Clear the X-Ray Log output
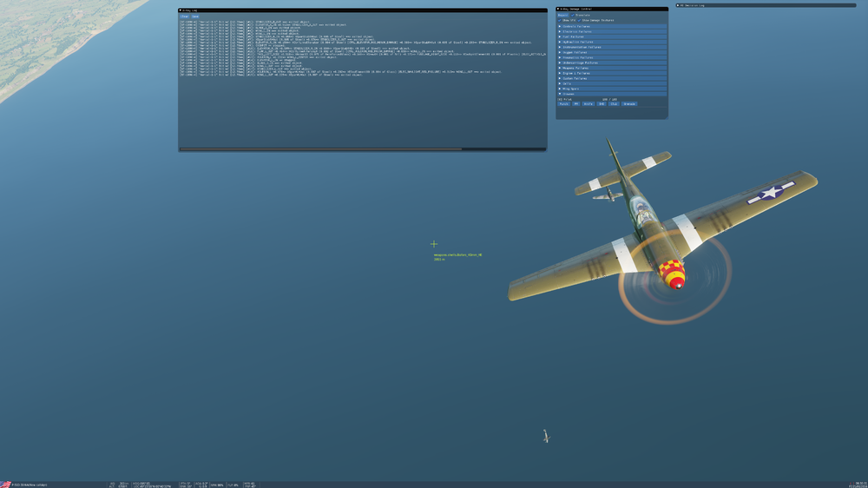 click(184, 16)
